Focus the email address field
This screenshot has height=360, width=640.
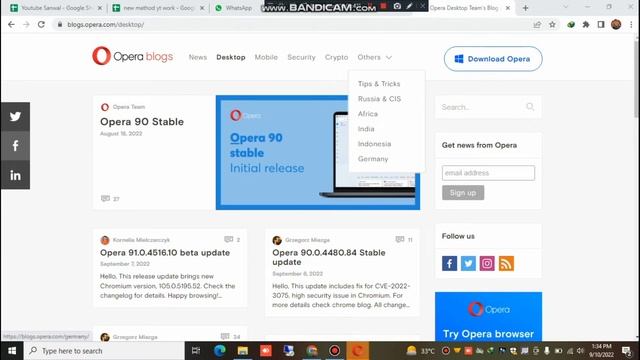pyautogui.click(x=488, y=173)
